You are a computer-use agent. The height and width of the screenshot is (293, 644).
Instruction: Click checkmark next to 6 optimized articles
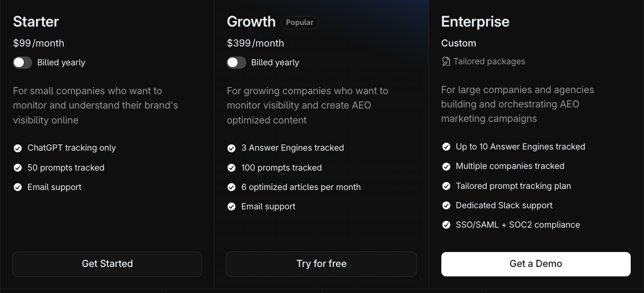231,187
